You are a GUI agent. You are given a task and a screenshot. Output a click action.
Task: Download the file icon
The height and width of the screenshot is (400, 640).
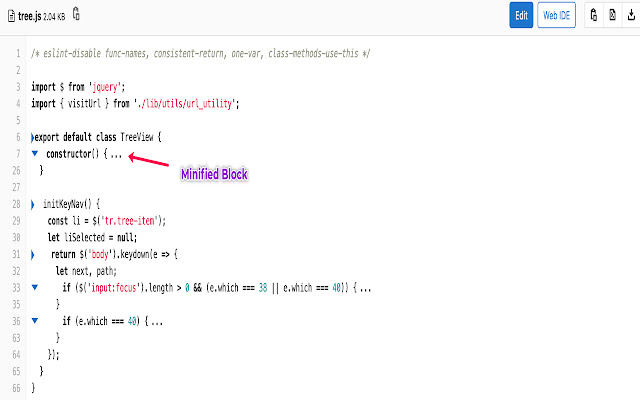[631, 15]
